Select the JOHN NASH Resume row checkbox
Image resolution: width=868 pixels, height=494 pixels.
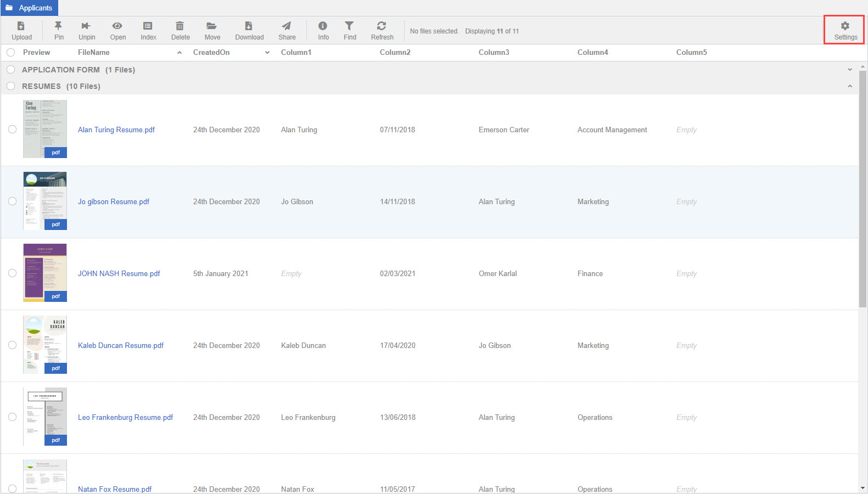pos(12,273)
